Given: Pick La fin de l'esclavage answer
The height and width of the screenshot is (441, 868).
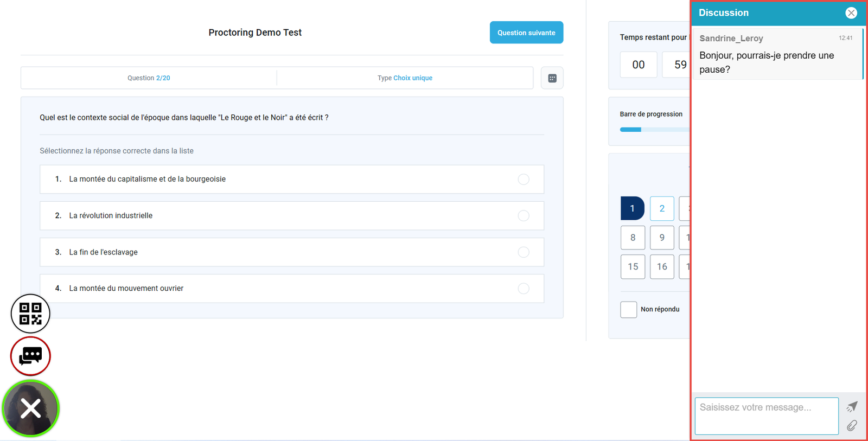Looking at the screenshot, I should 523,252.
